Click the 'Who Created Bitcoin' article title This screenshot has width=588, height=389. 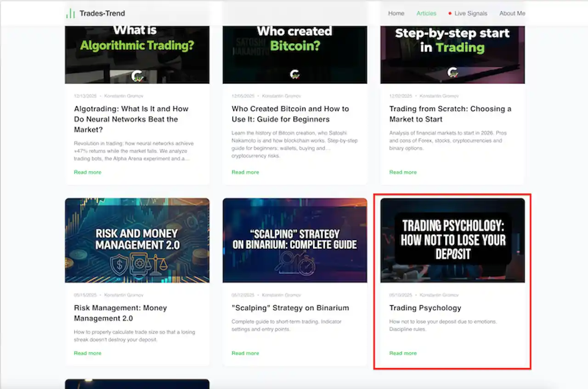tap(290, 114)
